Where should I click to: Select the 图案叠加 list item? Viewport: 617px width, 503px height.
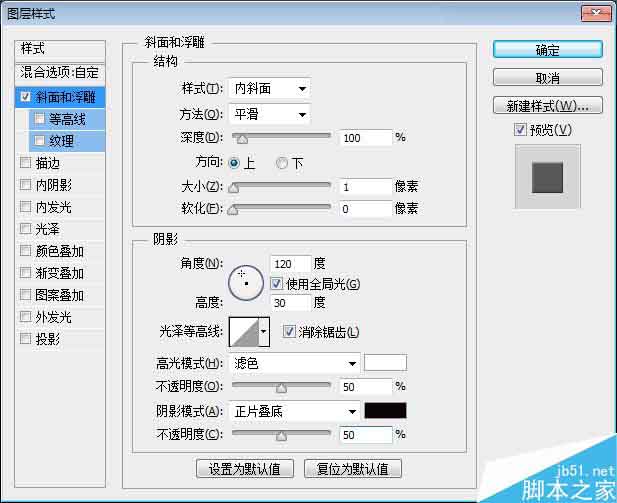pos(60,295)
